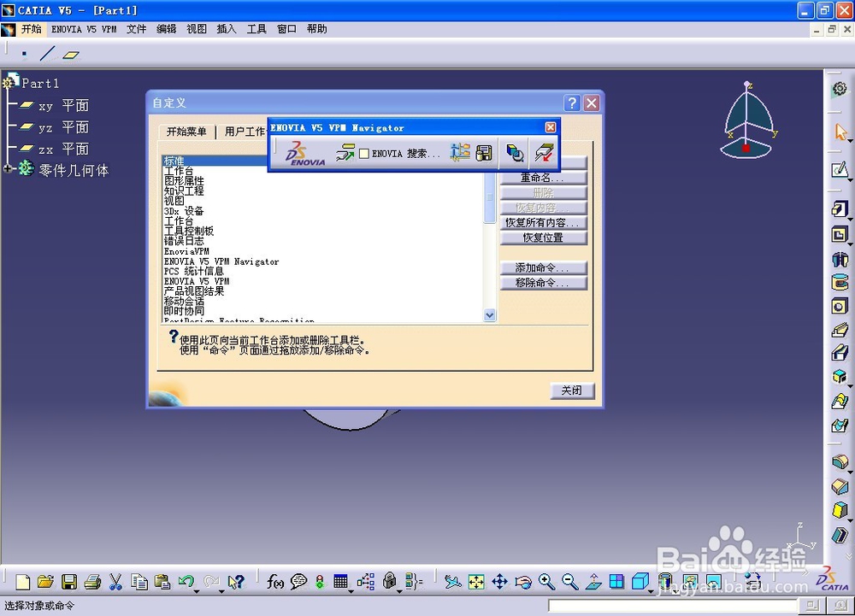855x616 pixels.
Task: Save the part with the floppy icon
Action: pos(69,582)
